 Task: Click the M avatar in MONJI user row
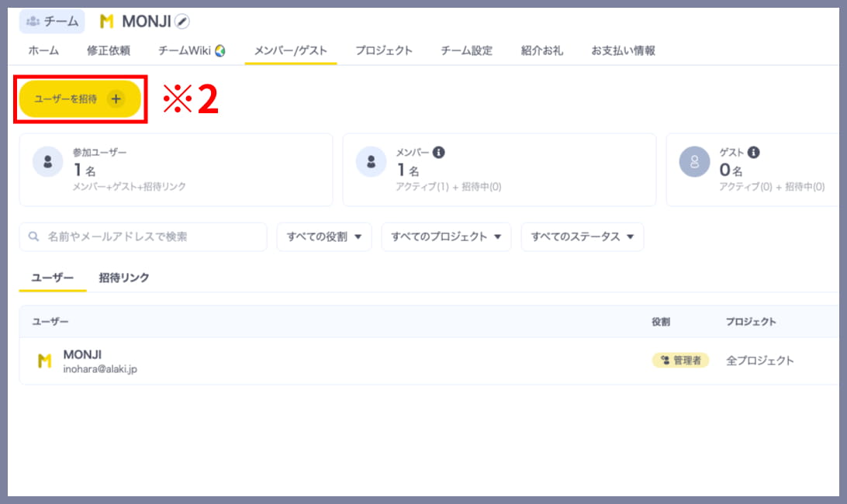point(44,361)
